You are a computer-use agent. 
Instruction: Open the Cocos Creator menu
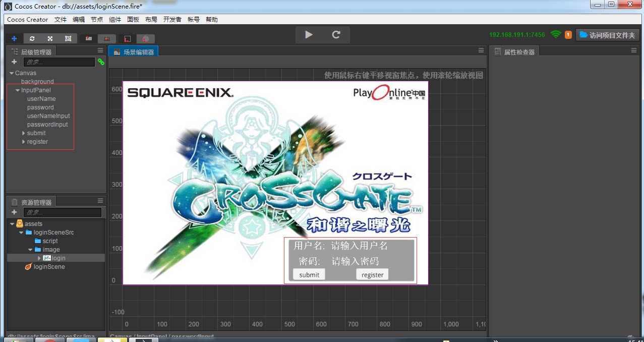(28, 20)
